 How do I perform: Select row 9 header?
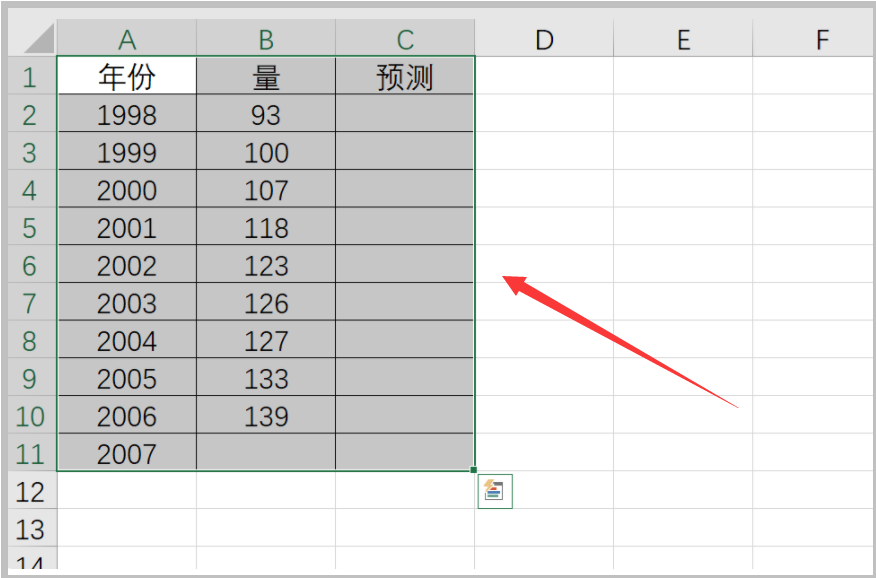click(32, 378)
